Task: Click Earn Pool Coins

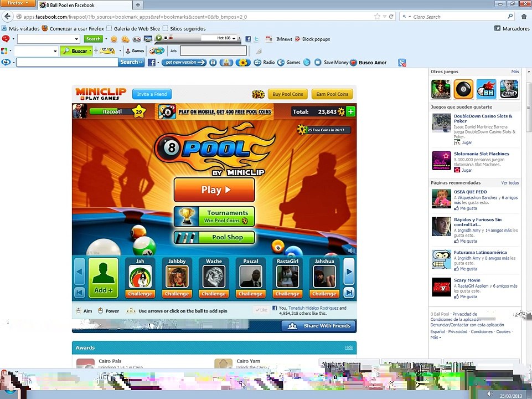Action: tap(332, 94)
